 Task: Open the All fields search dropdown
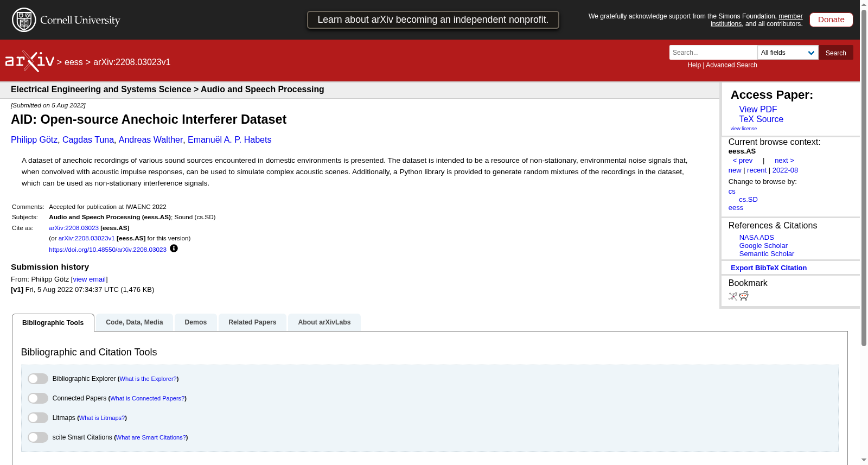tap(788, 53)
